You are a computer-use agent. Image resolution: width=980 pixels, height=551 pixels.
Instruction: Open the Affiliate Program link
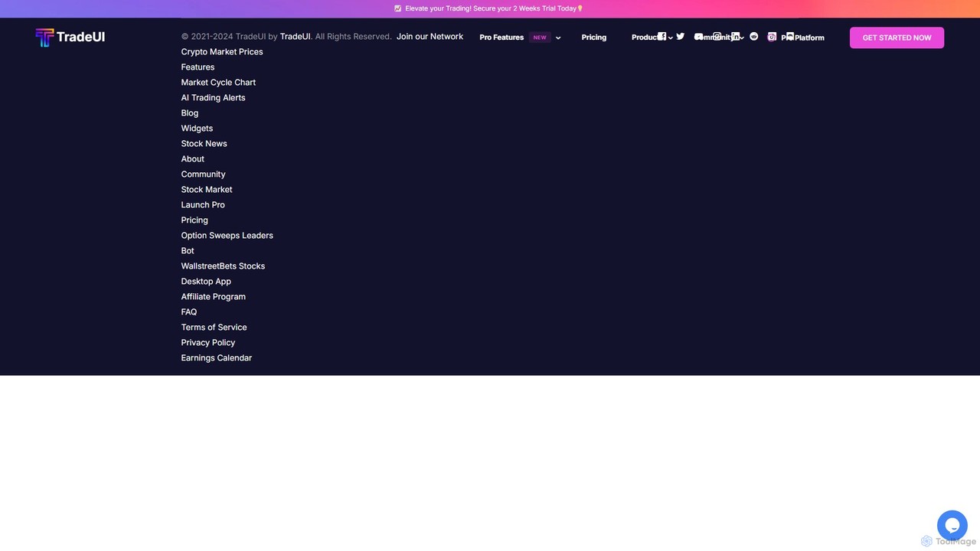[x=214, y=297]
